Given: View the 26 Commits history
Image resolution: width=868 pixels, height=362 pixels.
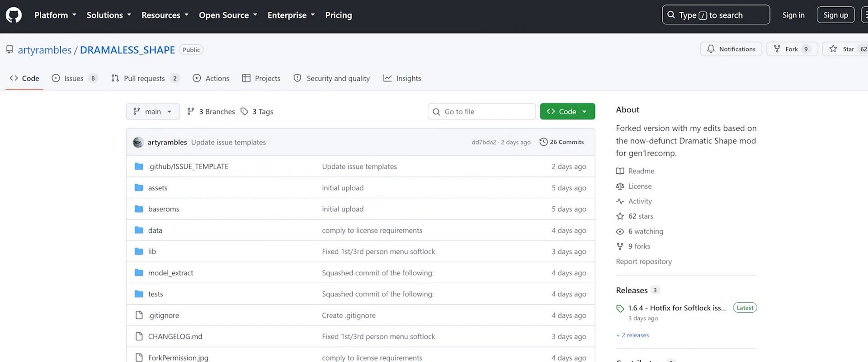Looking at the screenshot, I should (561, 142).
